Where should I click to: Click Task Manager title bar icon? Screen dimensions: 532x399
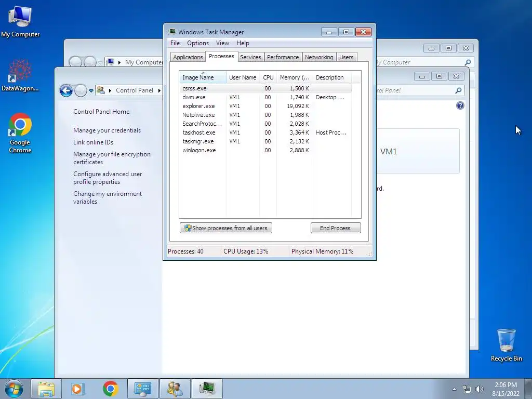171,32
